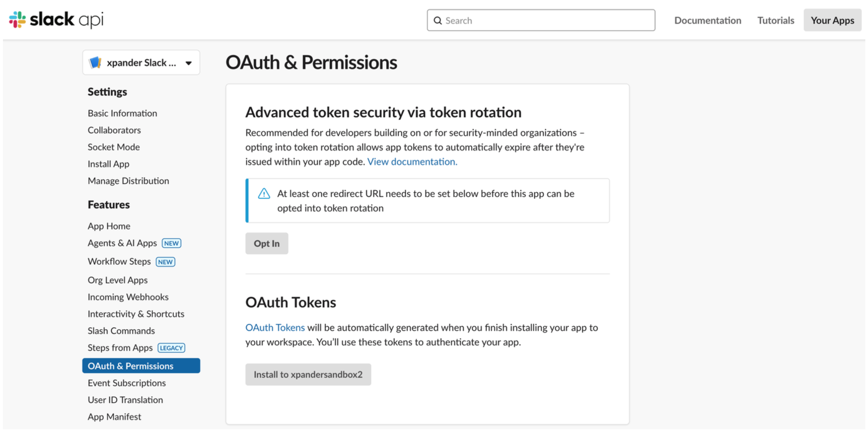Screen dimensions: 868x432
Task: Open the xpander Slack app switcher
Action: pos(141,63)
